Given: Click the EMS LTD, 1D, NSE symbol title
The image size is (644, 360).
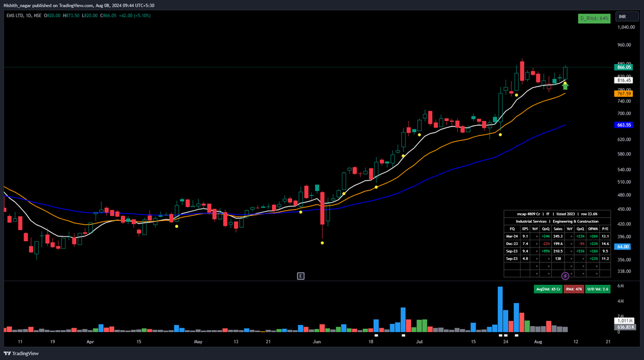Looking at the screenshot, I should point(24,16).
